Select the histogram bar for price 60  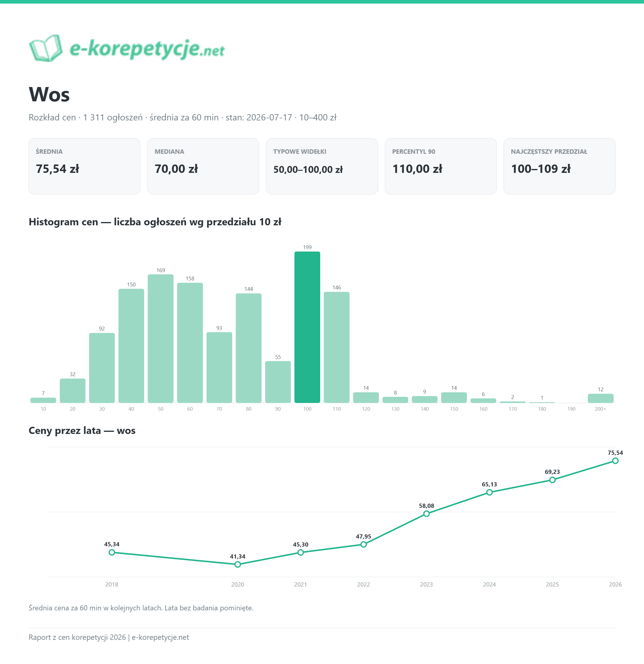click(x=190, y=342)
